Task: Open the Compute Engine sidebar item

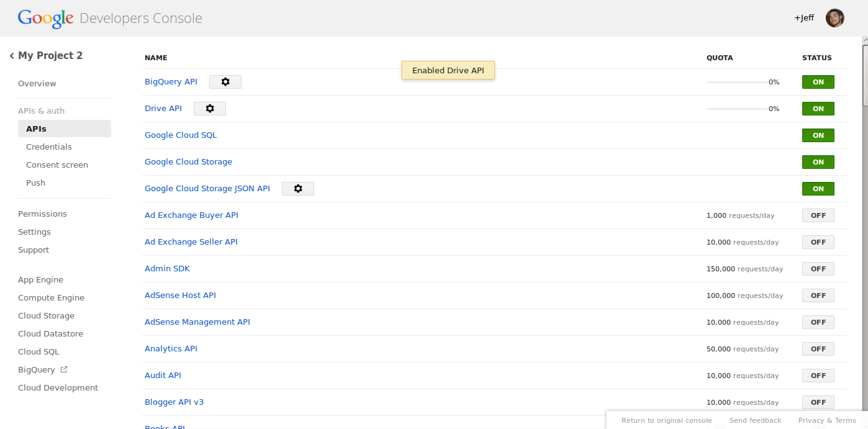Action: pyautogui.click(x=51, y=298)
